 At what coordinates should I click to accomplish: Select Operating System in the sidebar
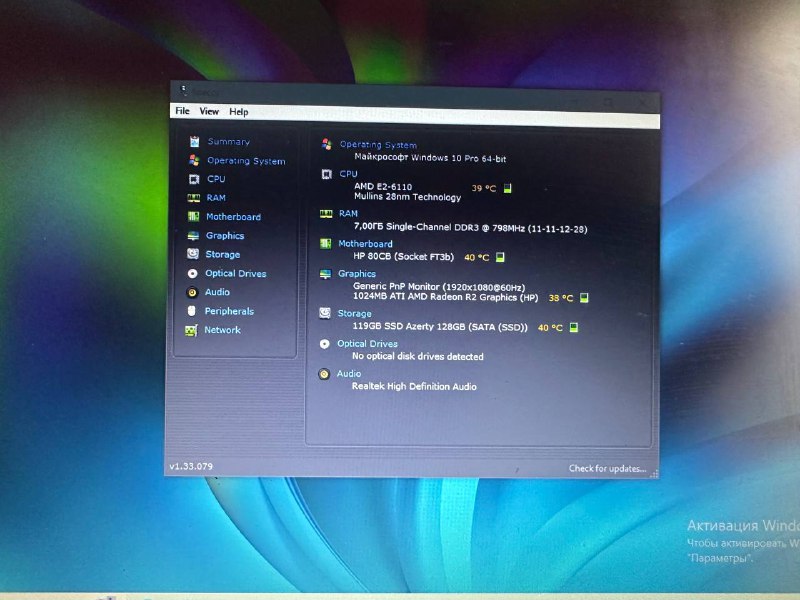coord(246,161)
